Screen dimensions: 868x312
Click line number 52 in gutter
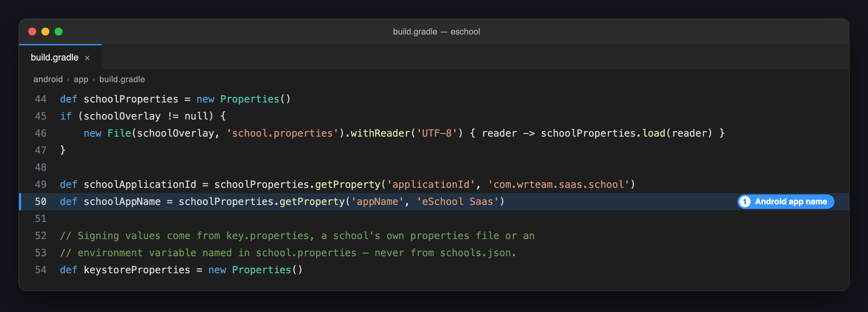(x=41, y=235)
